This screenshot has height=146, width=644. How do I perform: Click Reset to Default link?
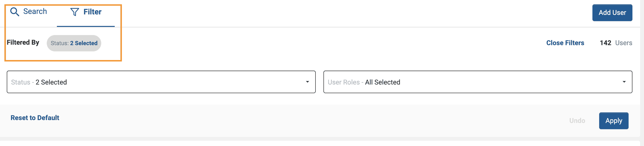point(35,118)
